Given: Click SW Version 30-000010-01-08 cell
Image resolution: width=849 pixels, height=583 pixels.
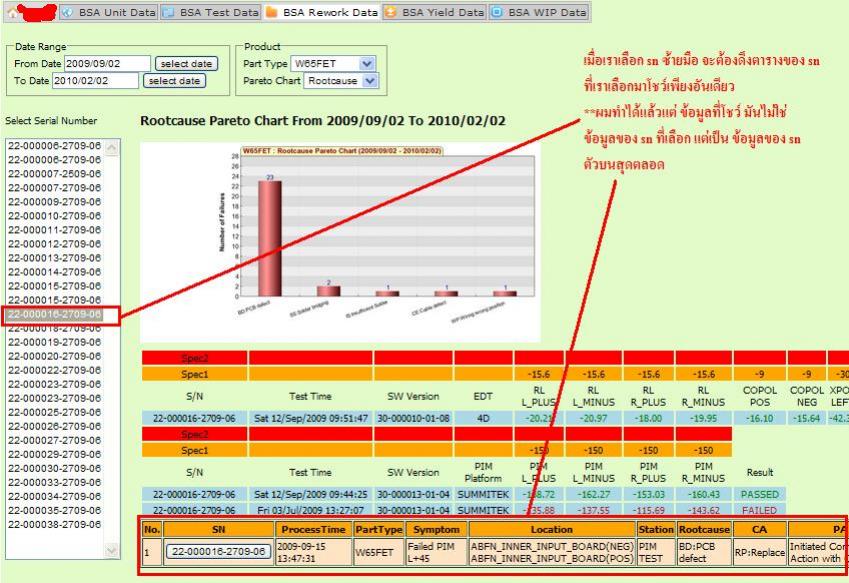Looking at the screenshot, I should point(413,418).
